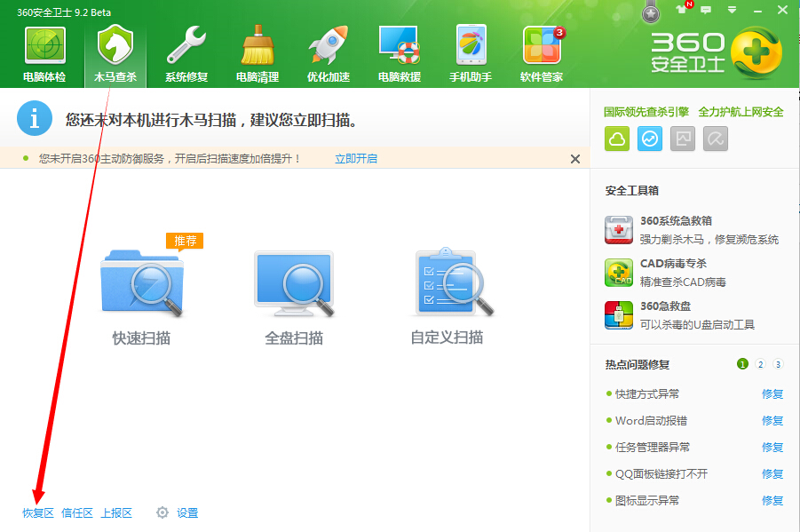Image resolution: width=800 pixels, height=532 pixels.
Task: Open 上报区 link
Action: point(116,513)
